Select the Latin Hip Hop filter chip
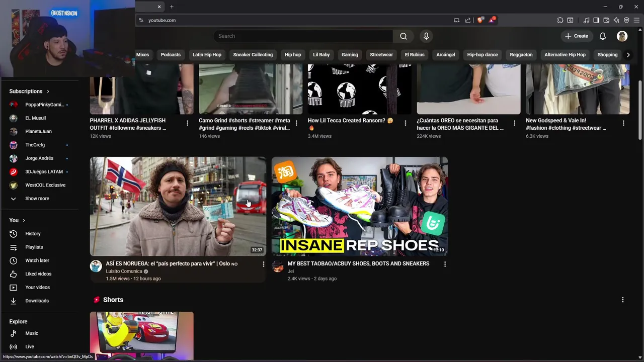The image size is (644, 362). pyautogui.click(x=207, y=55)
